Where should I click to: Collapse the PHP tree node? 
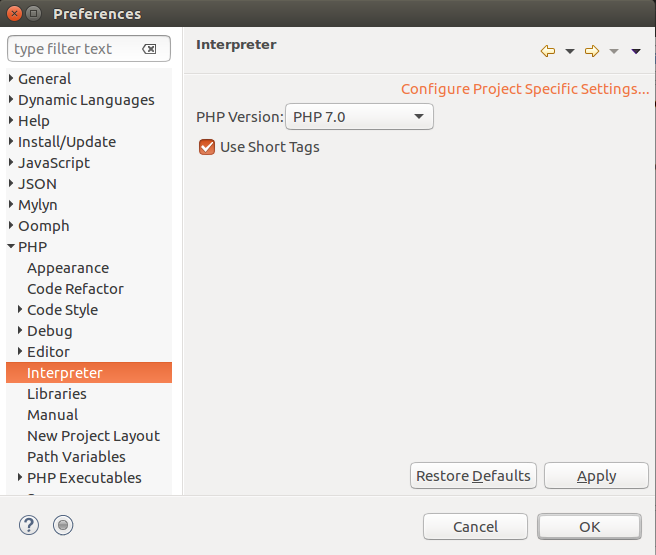[x=11, y=246]
